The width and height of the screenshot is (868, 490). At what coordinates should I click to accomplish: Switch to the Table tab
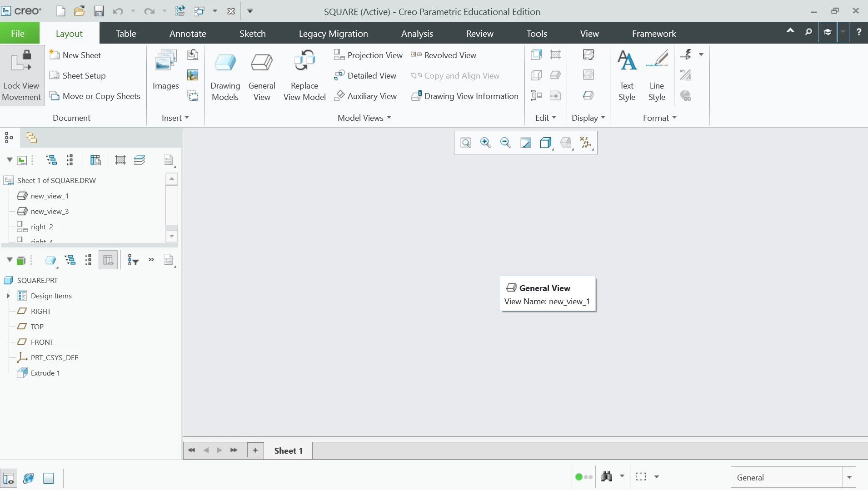(x=126, y=33)
